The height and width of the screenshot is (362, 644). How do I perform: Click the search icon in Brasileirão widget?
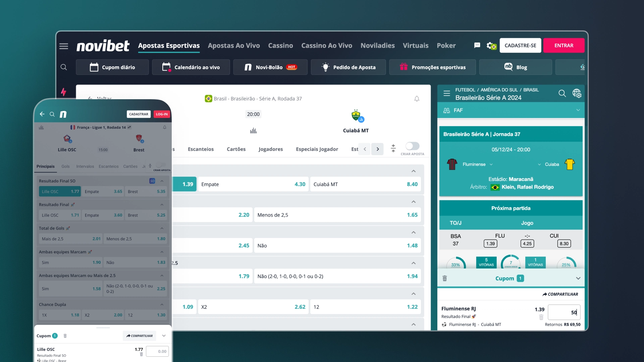point(562,94)
